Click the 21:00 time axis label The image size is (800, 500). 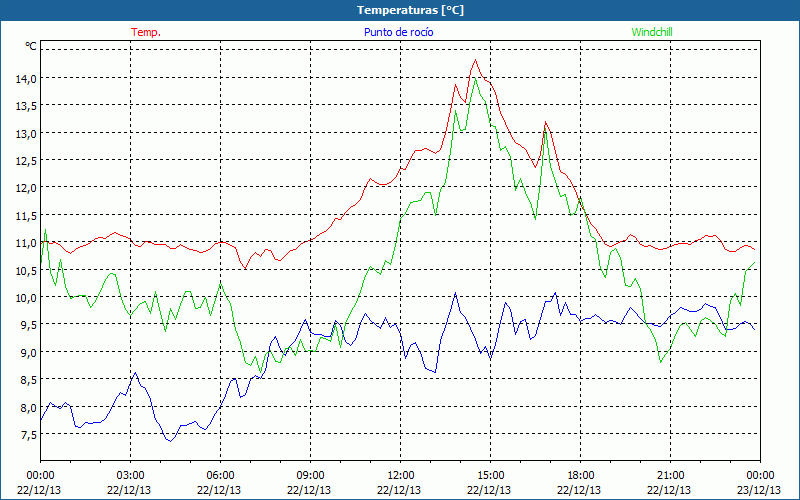[670, 476]
